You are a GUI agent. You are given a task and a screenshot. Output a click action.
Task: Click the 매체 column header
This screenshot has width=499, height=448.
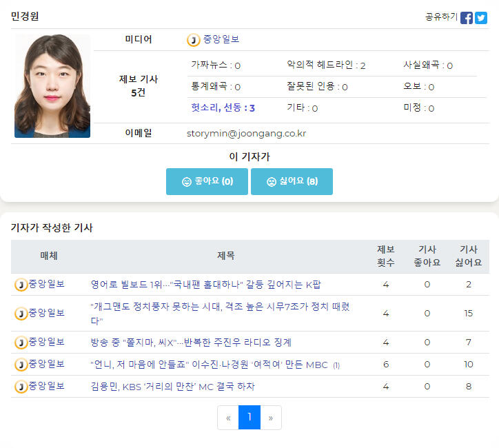(x=49, y=256)
